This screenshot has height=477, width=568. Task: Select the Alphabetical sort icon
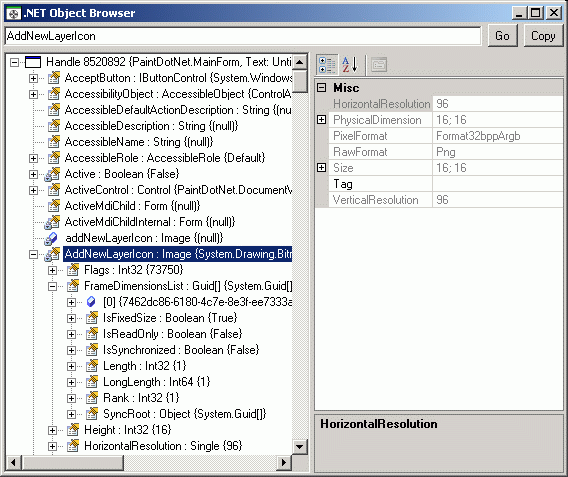click(x=350, y=65)
